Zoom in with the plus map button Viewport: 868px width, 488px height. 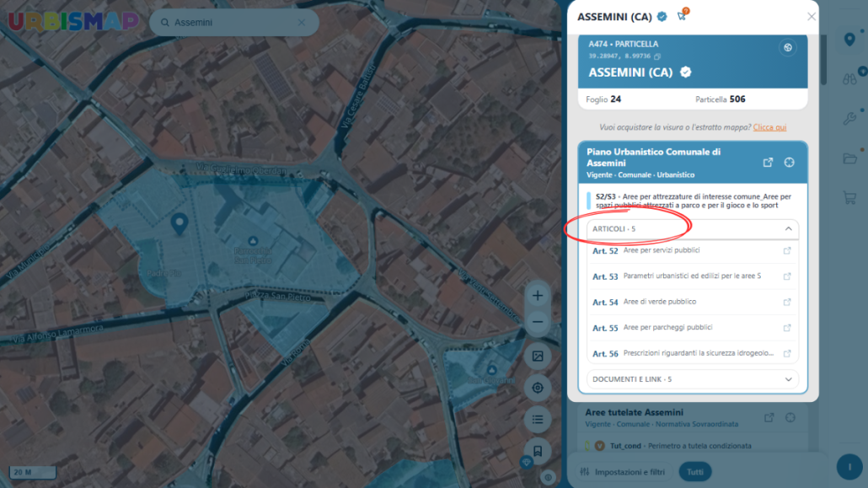pos(538,296)
